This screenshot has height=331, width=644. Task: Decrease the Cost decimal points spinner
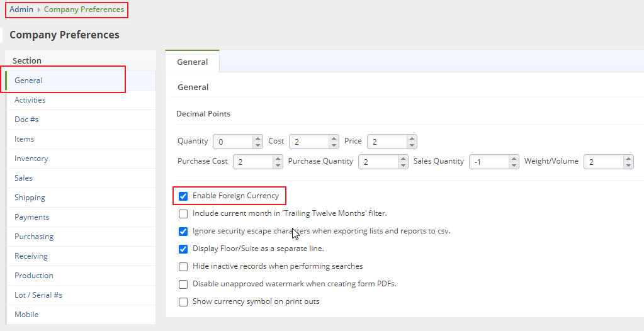pyautogui.click(x=334, y=145)
